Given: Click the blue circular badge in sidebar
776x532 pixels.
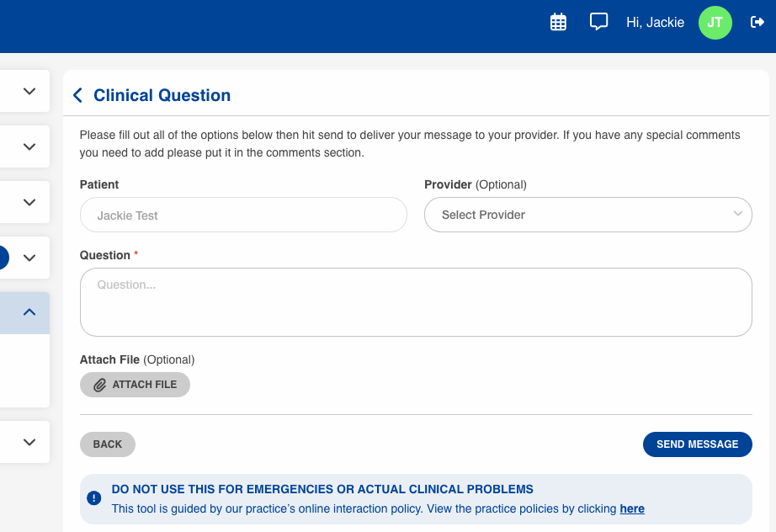Looking at the screenshot, I should coord(3,258).
